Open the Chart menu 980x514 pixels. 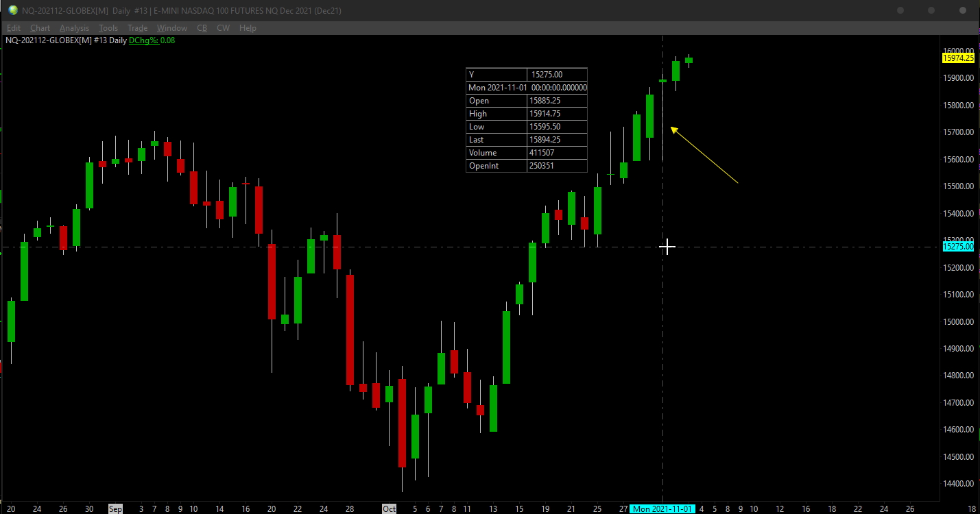(x=40, y=28)
